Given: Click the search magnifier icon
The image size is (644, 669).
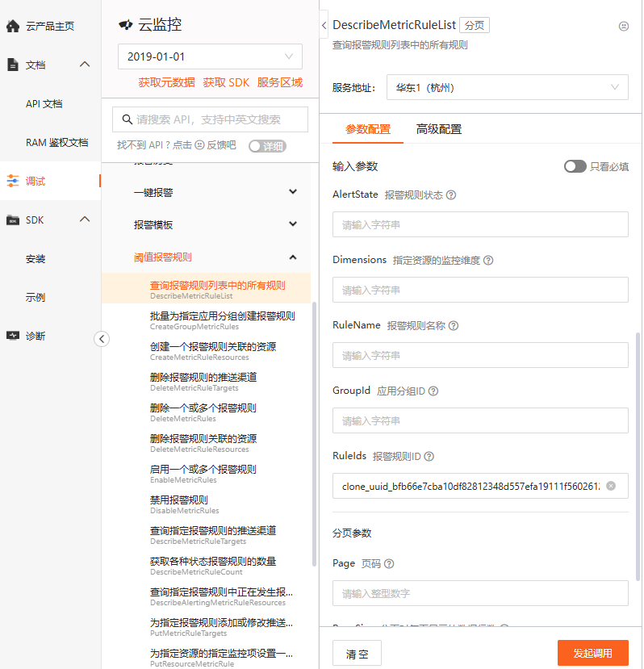Looking at the screenshot, I should point(127,119).
